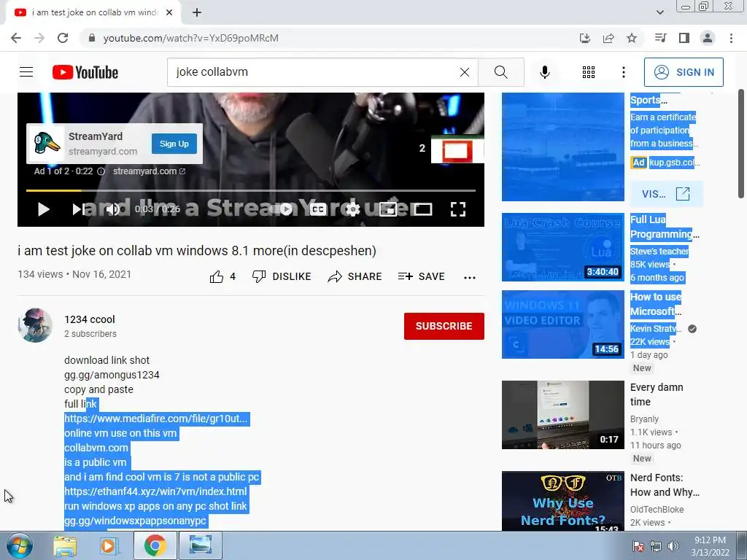
Task: Toggle Chrome side panel icon
Action: click(x=684, y=38)
